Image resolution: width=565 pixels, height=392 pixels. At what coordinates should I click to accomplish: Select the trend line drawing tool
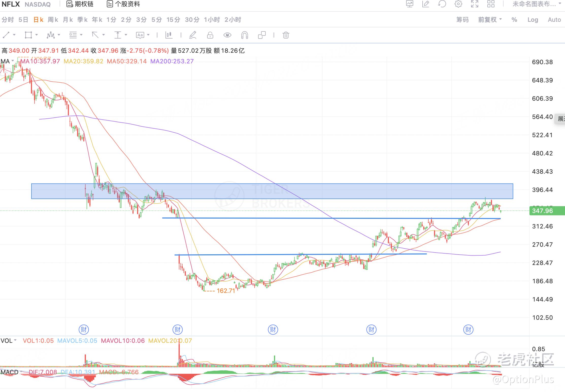[x=6, y=35]
